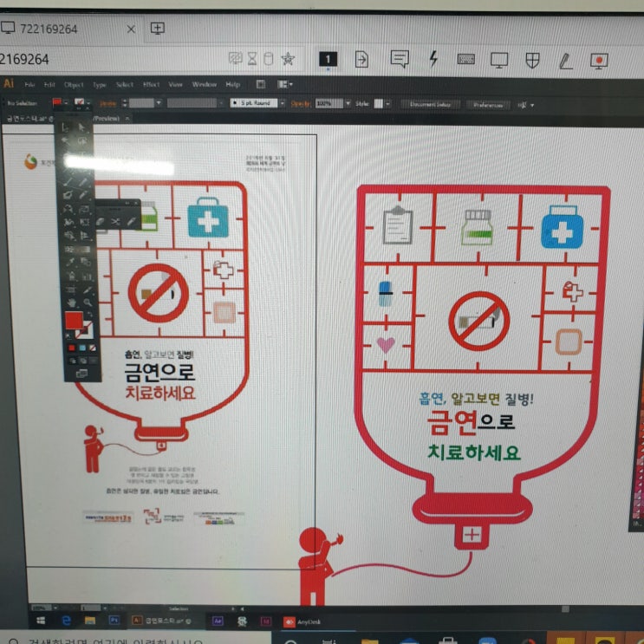Viewport: 644px width, 644px height.
Task: Change Screen Mode button in toolbox
Action: [x=81, y=374]
